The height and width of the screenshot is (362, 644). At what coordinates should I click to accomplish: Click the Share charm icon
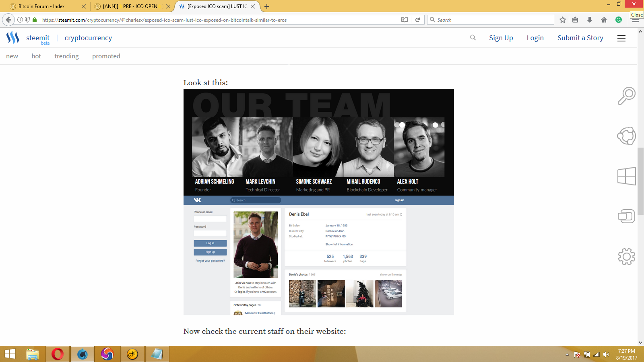click(x=626, y=136)
